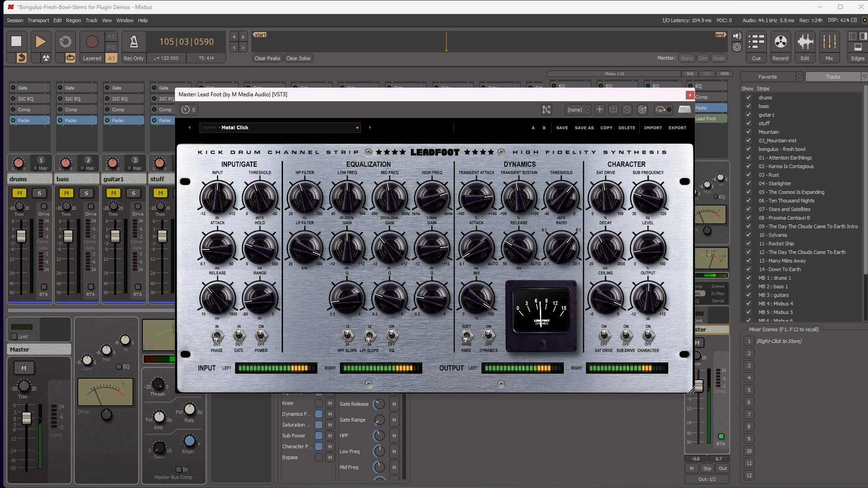Click the INPUT knob in Input/Gate section

click(x=217, y=197)
